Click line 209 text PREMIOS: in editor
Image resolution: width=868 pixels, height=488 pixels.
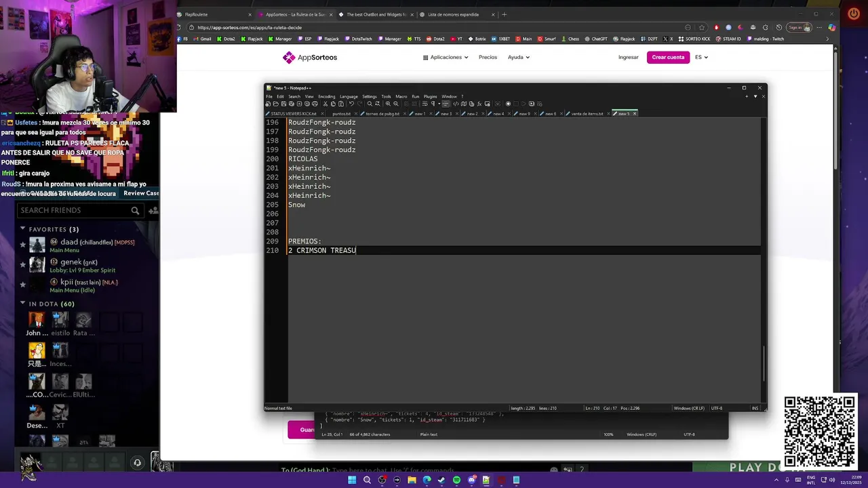304,241
